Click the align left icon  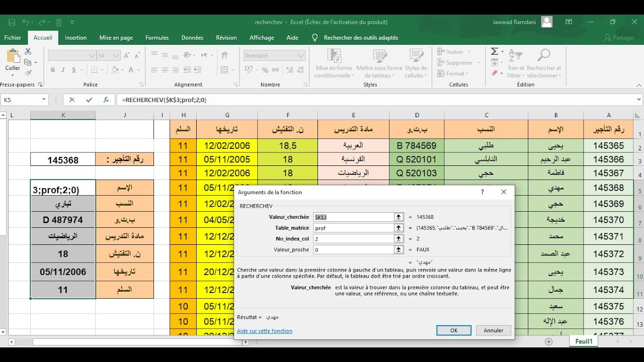coord(154,70)
